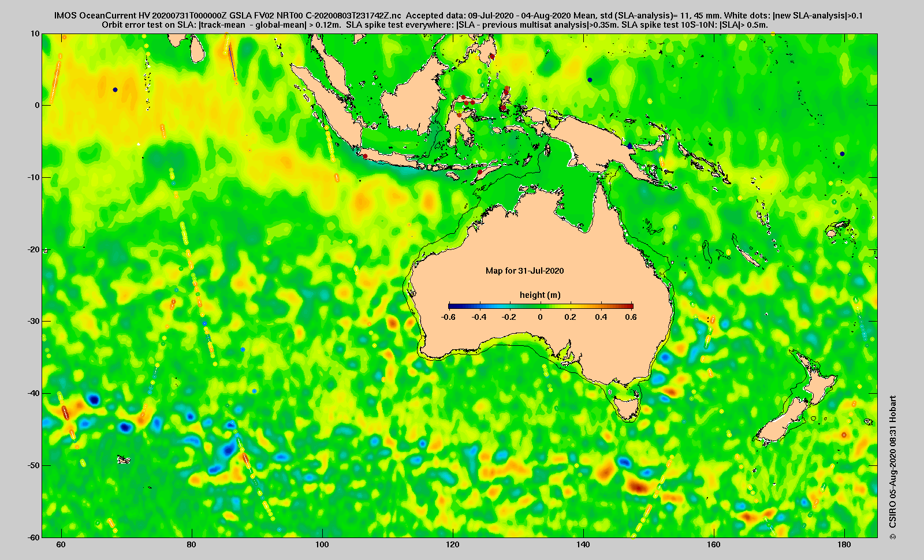Click longitude axis label 120
Viewport: 924px width, 560px height.
point(453,544)
